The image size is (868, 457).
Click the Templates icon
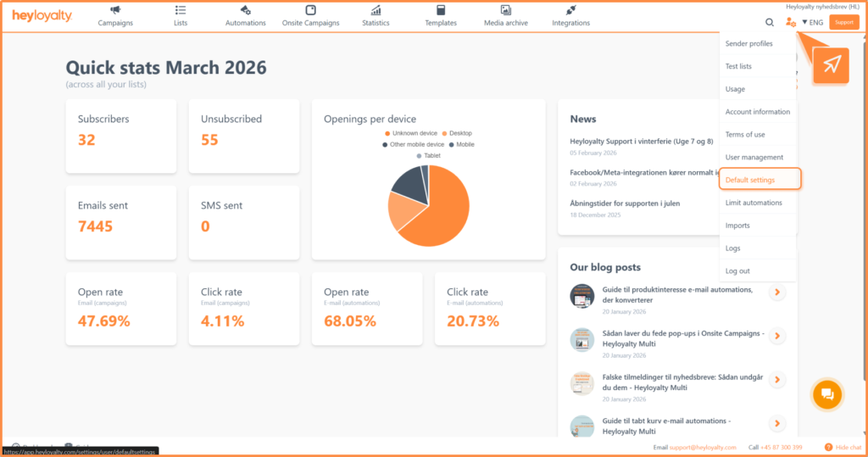[440, 10]
